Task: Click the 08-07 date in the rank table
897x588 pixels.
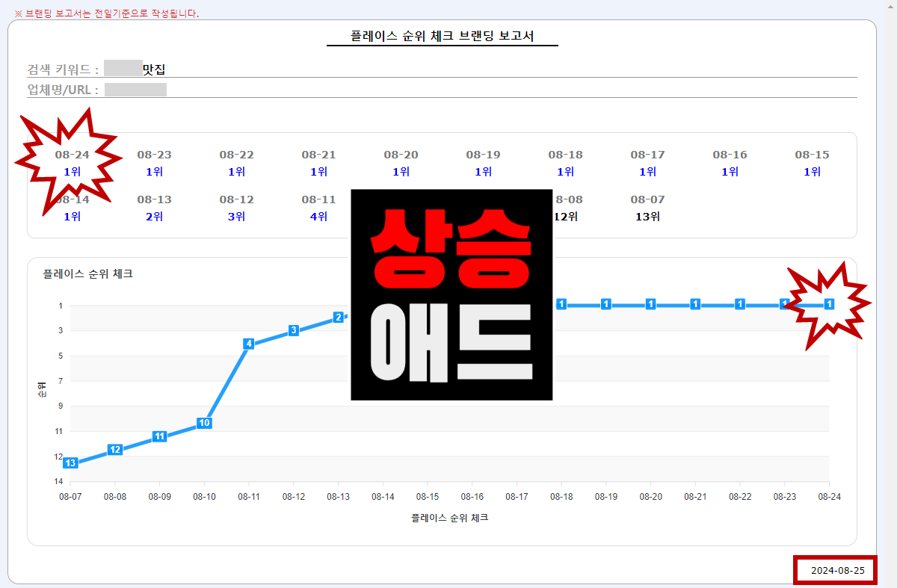Action: [647, 199]
